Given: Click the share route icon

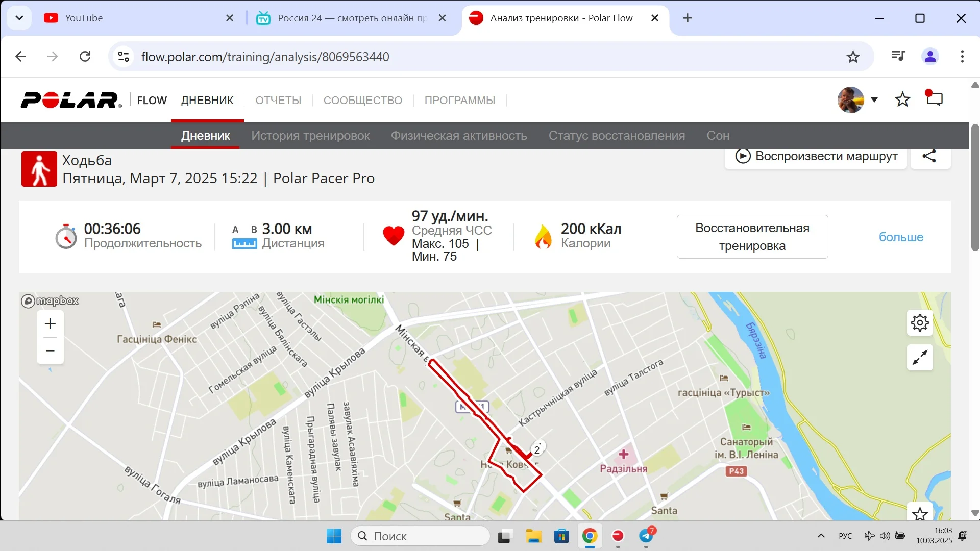Looking at the screenshot, I should (x=929, y=156).
